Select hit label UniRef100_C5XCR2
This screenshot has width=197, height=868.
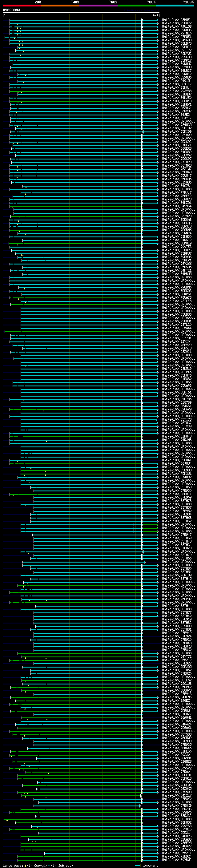coord(176,142)
